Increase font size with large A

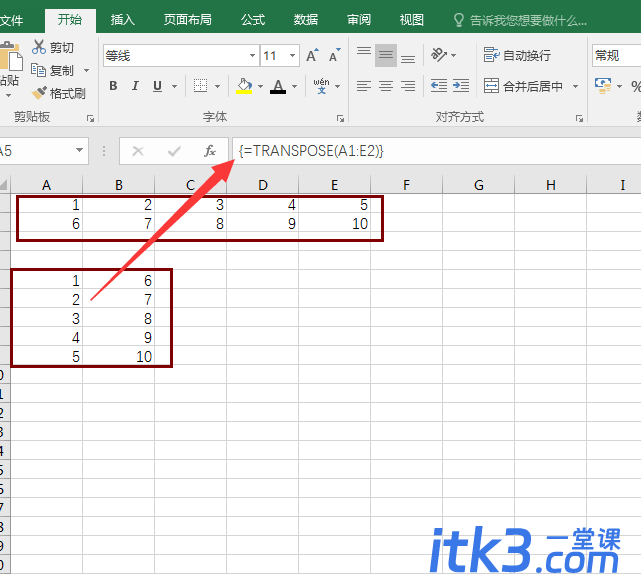312,56
